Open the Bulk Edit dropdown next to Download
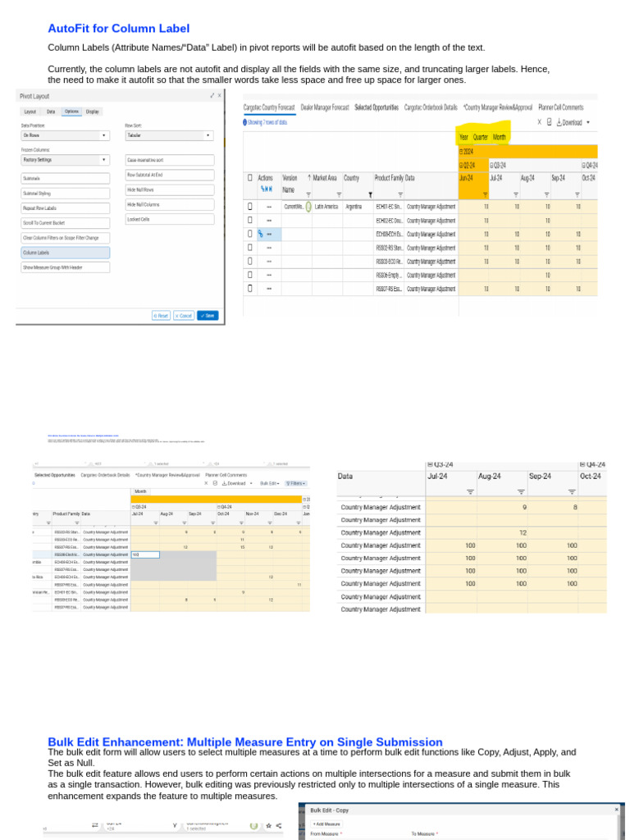The height and width of the screenshot is (840, 630). pyautogui.click(x=269, y=483)
